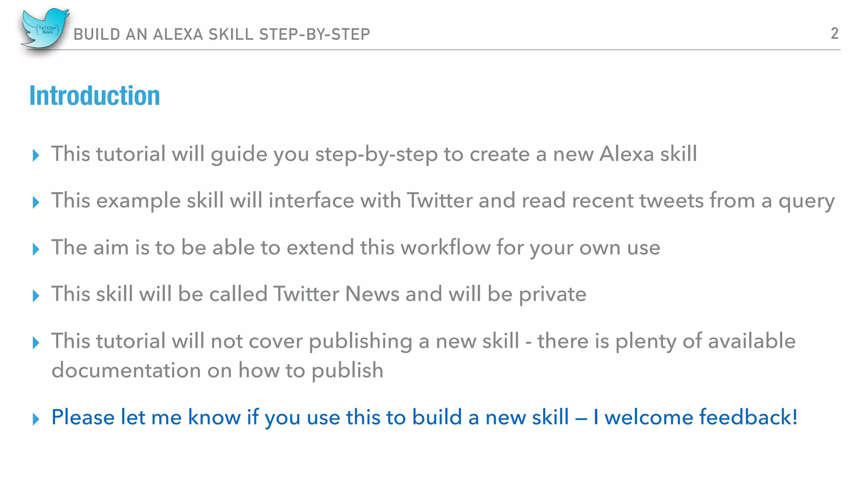Click the words 'Twitter News' in the fourth bullet
This screenshot has width=868, height=488.
[x=336, y=294]
